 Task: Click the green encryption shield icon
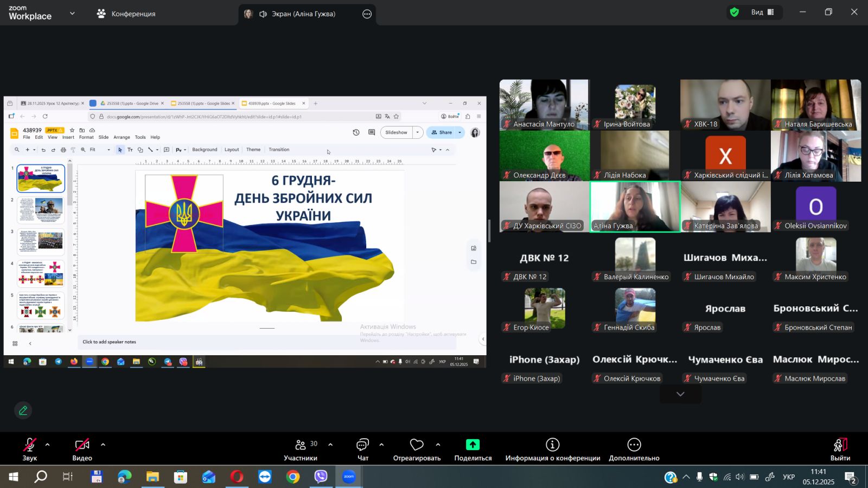735,12
